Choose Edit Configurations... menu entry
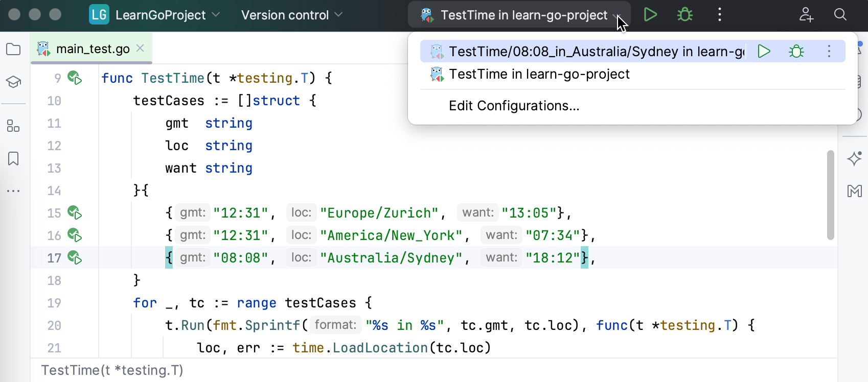This screenshot has width=868, height=382. point(514,106)
